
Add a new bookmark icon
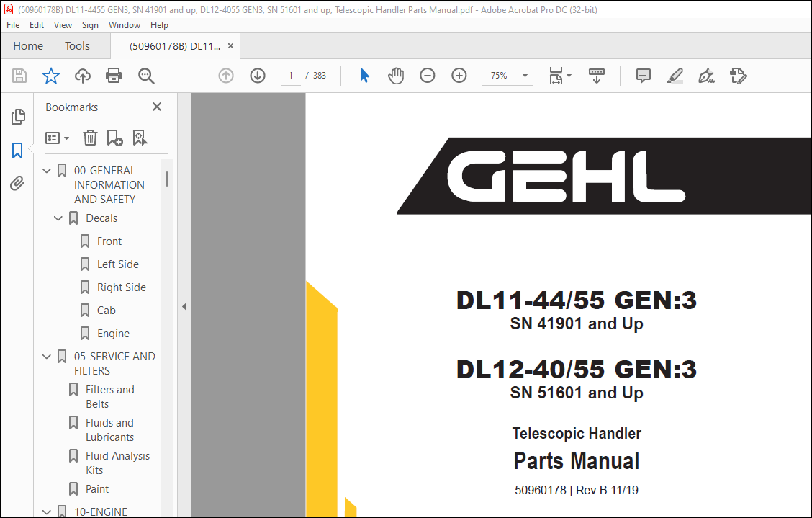(114, 138)
